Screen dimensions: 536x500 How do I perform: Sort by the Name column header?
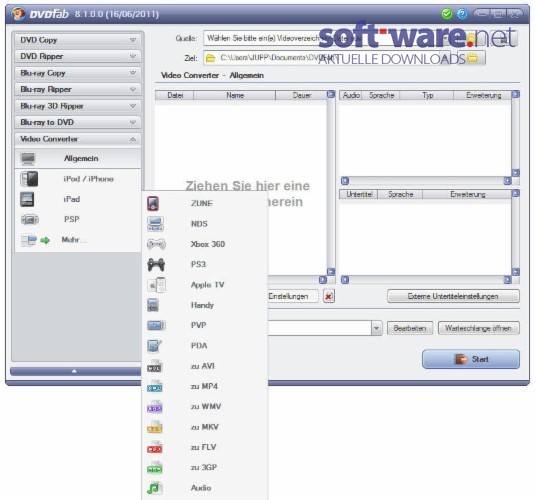235,95
